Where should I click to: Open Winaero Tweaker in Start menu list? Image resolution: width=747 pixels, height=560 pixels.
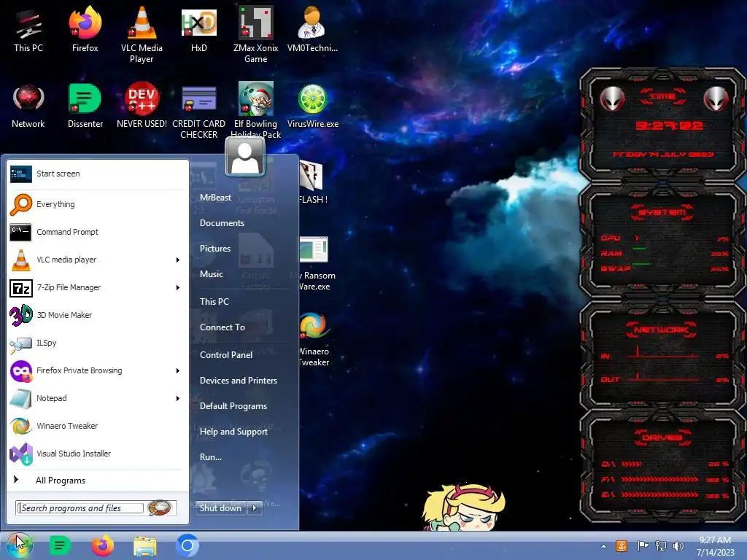[98, 426]
